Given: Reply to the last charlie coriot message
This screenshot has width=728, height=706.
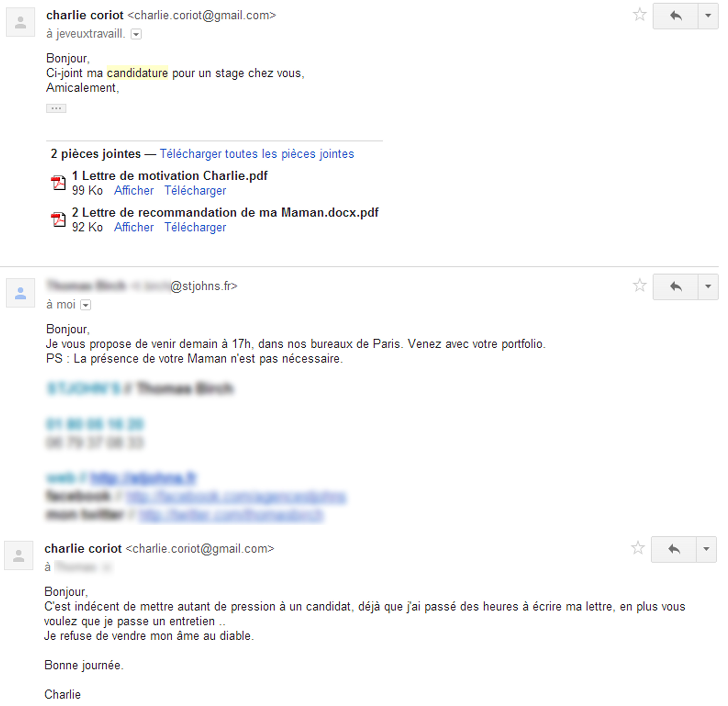Looking at the screenshot, I should pos(673,549).
